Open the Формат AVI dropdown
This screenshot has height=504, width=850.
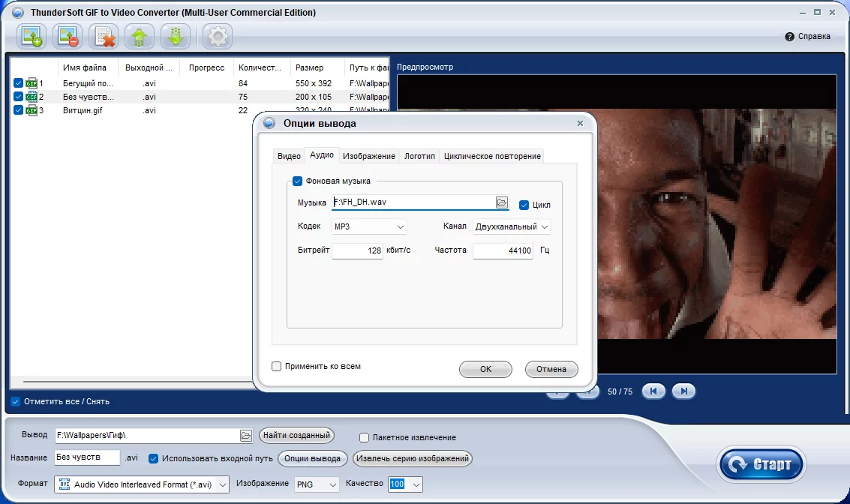[142, 484]
